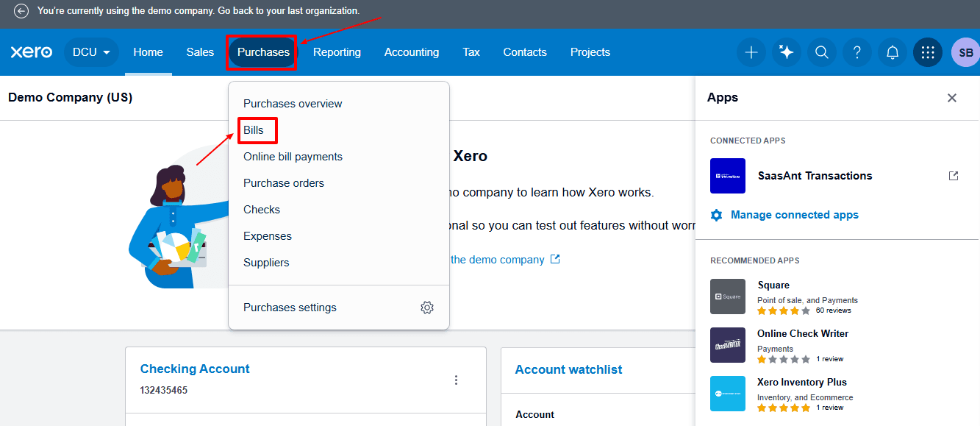
Task: Open the help question mark icon
Action: pyautogui.click(x=857, y=52)
